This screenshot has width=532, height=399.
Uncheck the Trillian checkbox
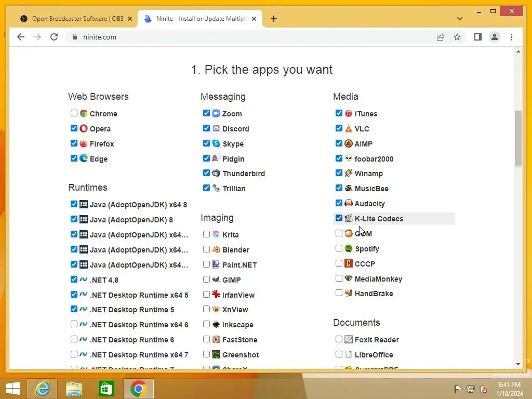(206, 188)
